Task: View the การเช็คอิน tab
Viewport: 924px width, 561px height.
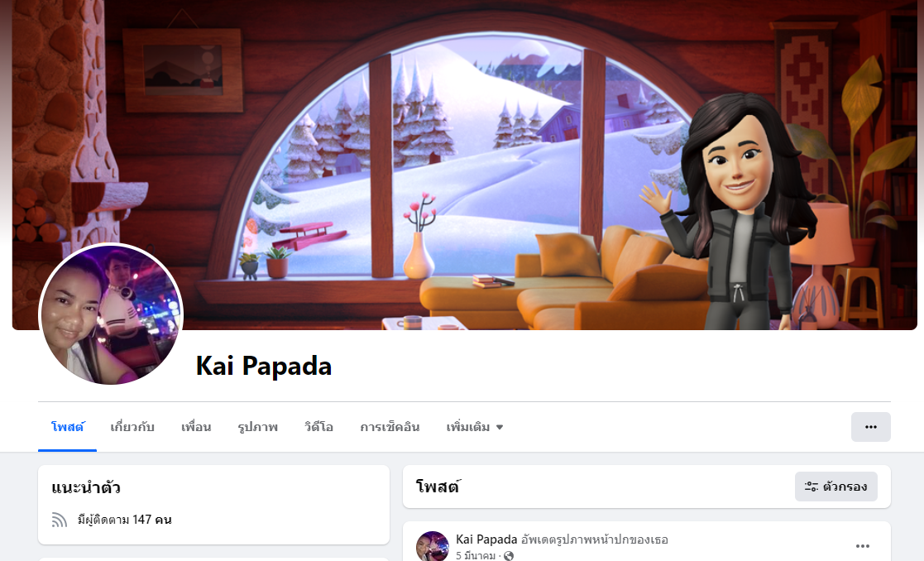Action: [x=390, y=427]
